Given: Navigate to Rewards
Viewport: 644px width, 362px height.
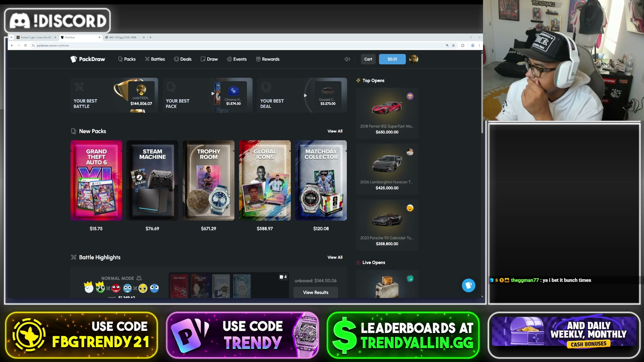Looking at the screenshot, I should pos(268,59).
